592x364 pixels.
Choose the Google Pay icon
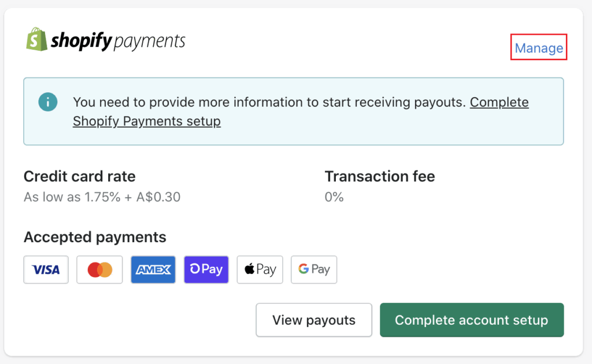[314, 270]
